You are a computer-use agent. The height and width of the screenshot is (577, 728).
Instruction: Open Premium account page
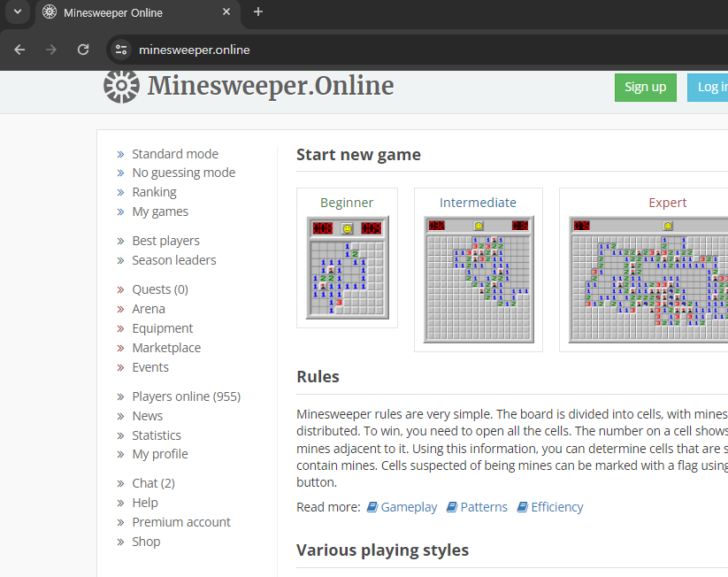pos(181,522)
